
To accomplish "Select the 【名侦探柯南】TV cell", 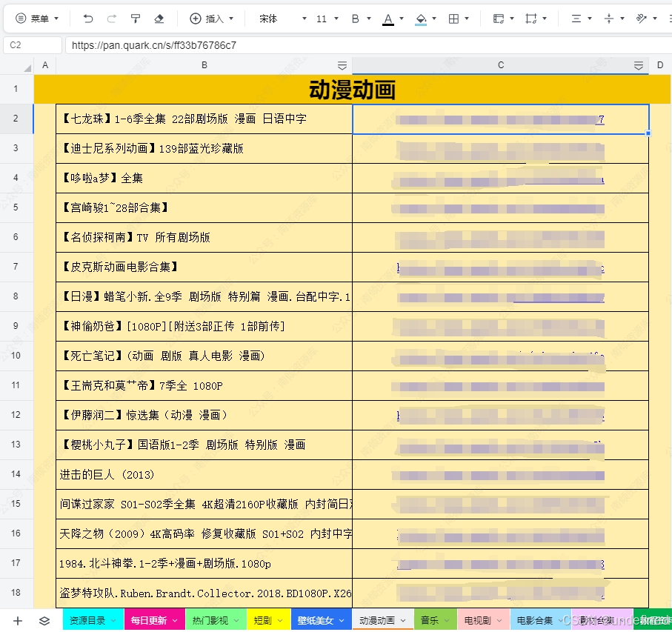I will point(204,237).
